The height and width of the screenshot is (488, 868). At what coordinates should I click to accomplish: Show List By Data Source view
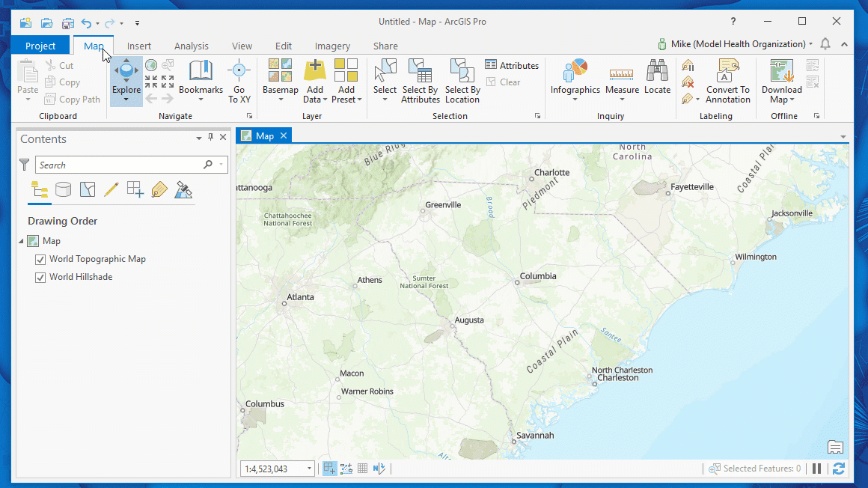tap(63, 190)
